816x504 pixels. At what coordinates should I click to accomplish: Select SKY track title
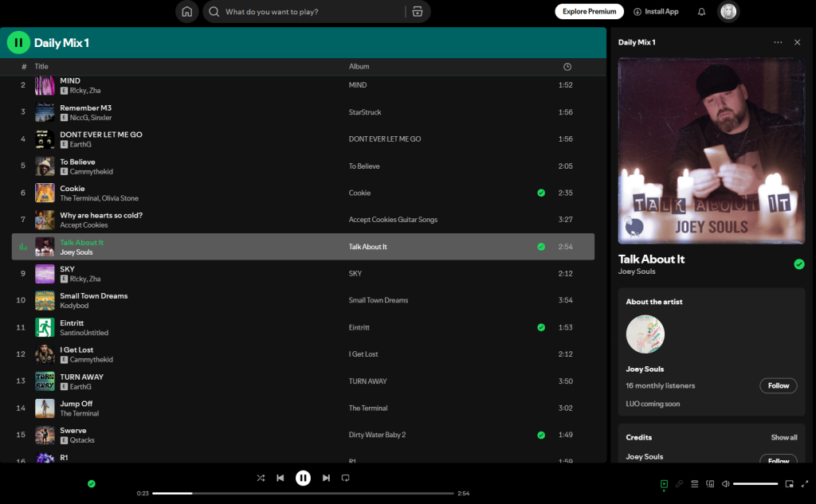click(67, 269)
